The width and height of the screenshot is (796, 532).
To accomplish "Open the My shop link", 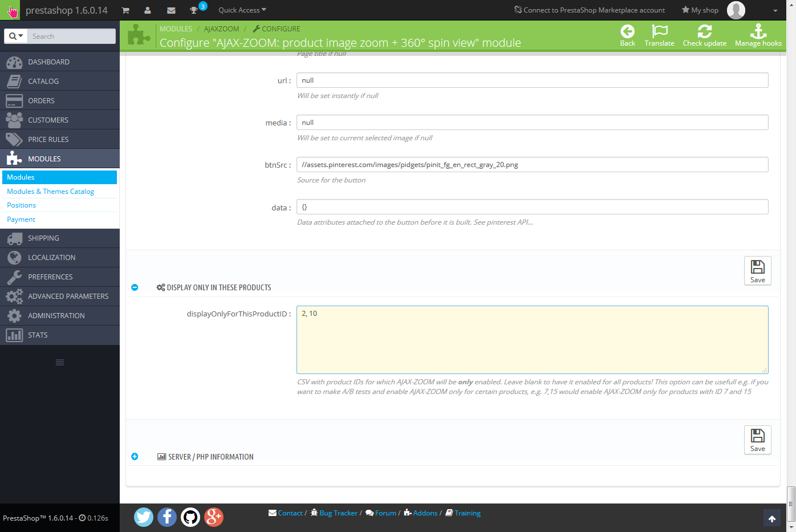I will point(700,10).
